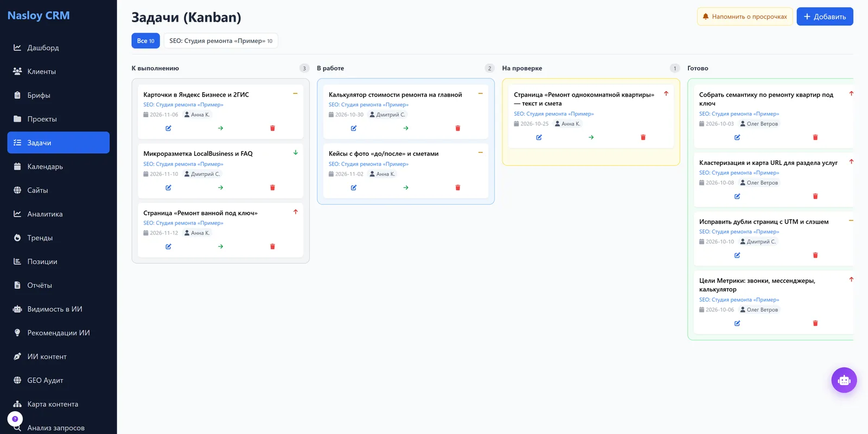This screenshot has width=868, height=434.
Task: Open Рекомендации ИИ section
Action: click(x=59, y=333)
